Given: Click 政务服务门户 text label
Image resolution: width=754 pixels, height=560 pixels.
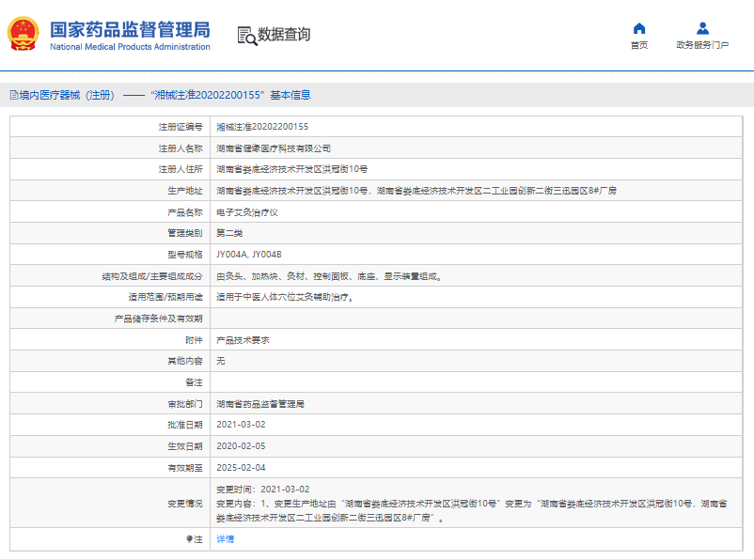Looking at the screenshot, I should point(702,45).
